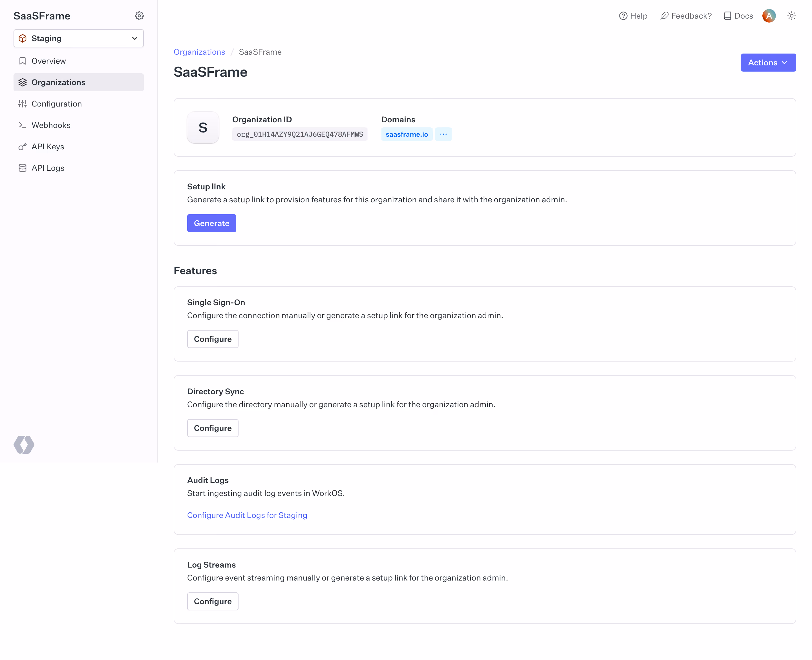Open API Logs in the sidebar

point(79,168)
